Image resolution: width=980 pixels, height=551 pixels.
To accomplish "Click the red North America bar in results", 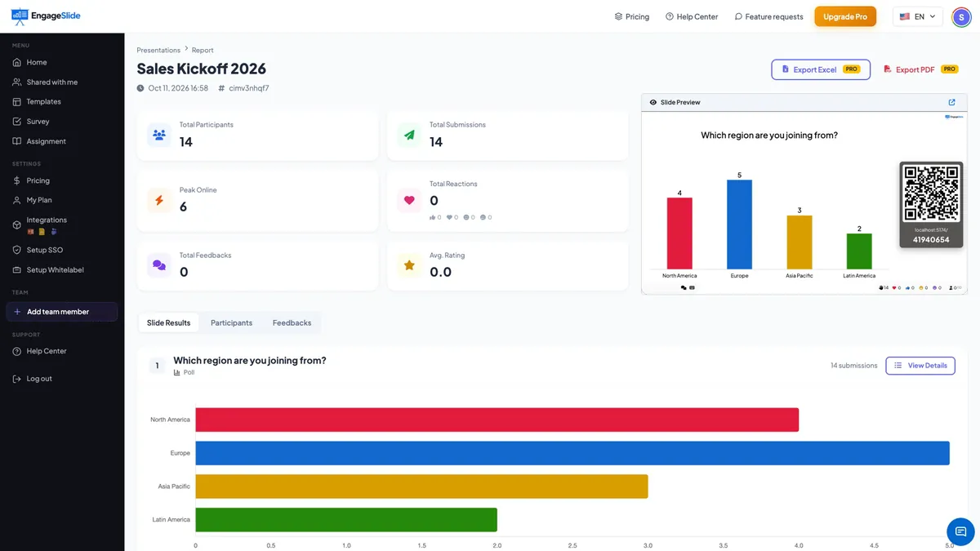I will click(497, 420).
